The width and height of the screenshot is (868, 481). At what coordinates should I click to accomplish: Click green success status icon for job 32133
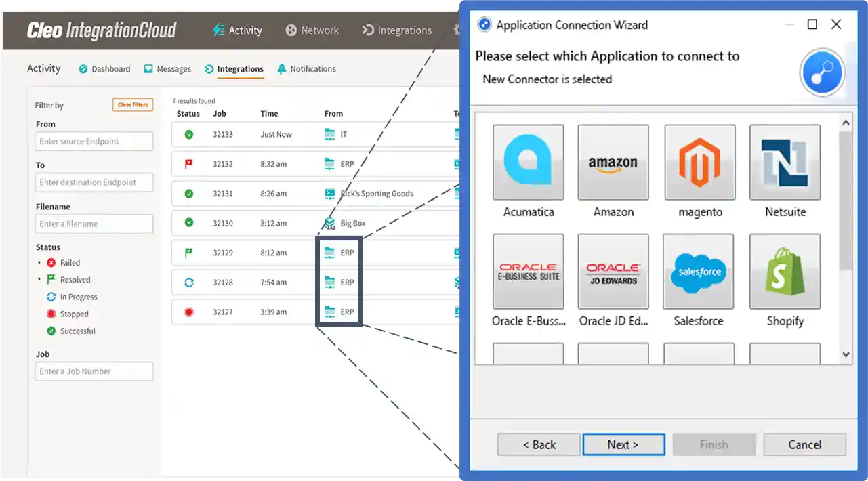click(x=189, y=134)
